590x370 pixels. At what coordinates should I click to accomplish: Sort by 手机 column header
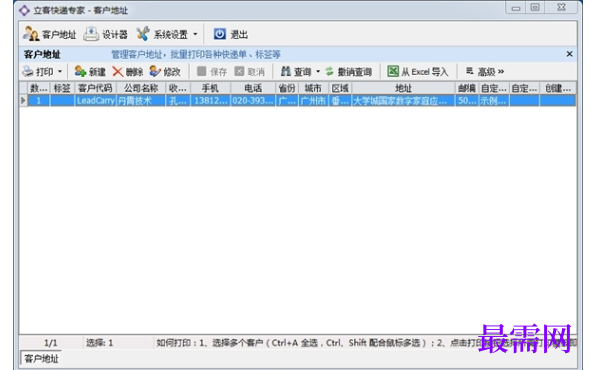pyautogui.click(x=210, y=88)
